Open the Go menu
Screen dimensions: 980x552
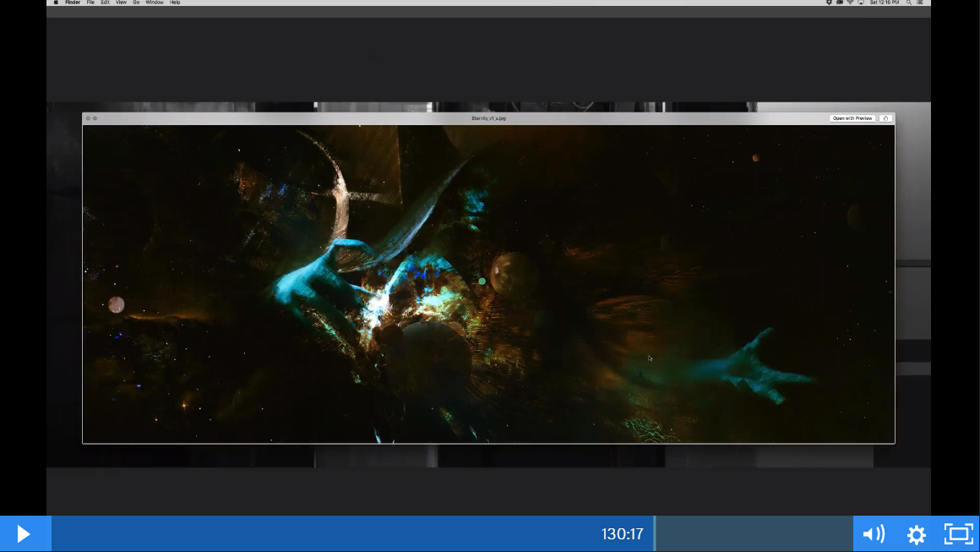pos(136,3)
